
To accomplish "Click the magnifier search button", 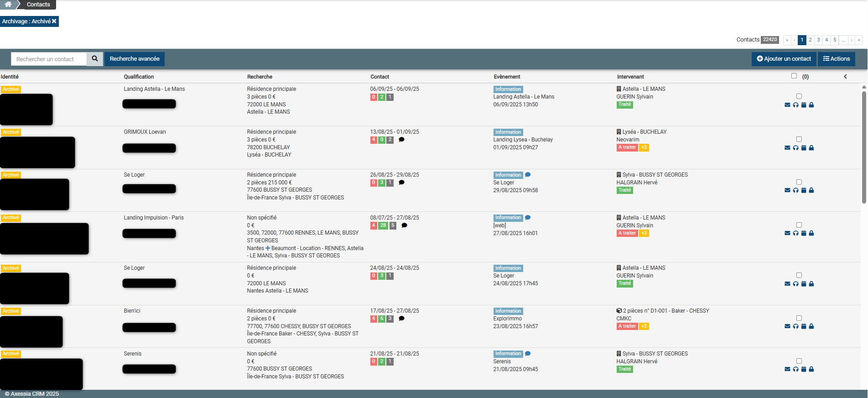I will tap(95, 59).
